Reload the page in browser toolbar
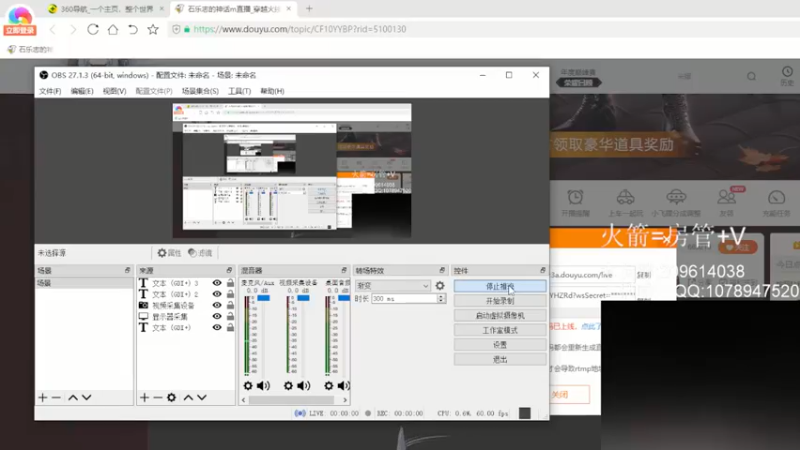This screenshot has height=450, width=800. point(93,29)
